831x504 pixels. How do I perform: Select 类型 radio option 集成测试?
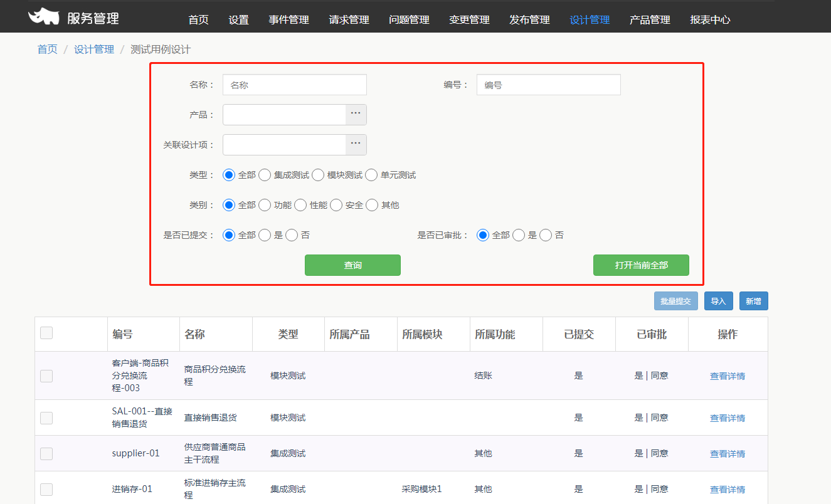265,175
